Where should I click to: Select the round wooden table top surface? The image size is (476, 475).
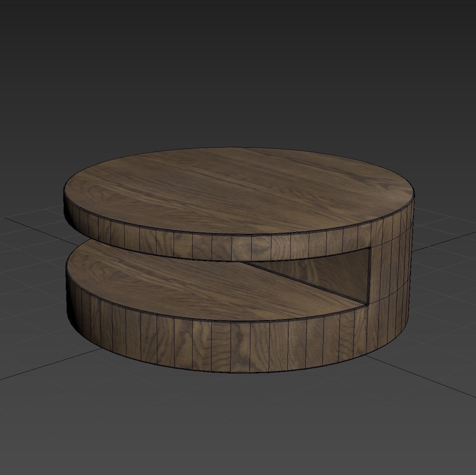239,190
